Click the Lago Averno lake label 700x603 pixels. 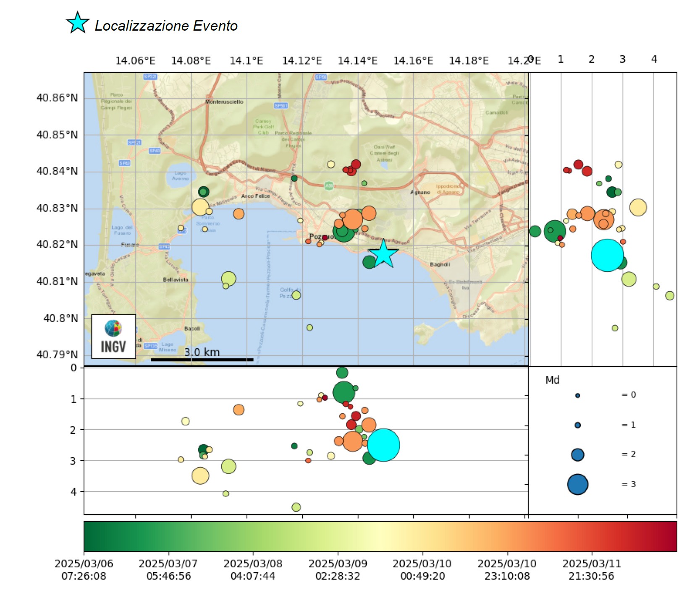(x=180, y=175)
